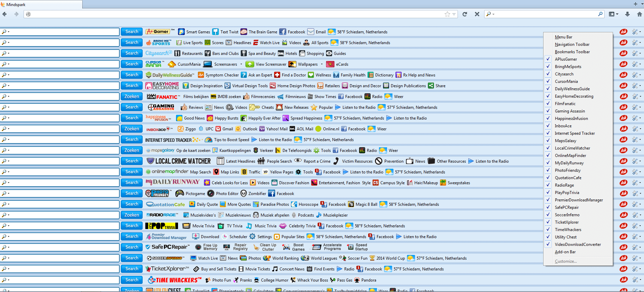
Task: Launch Pictogame from the PhotoFriendzy toolbar
Action: (190, 194)
